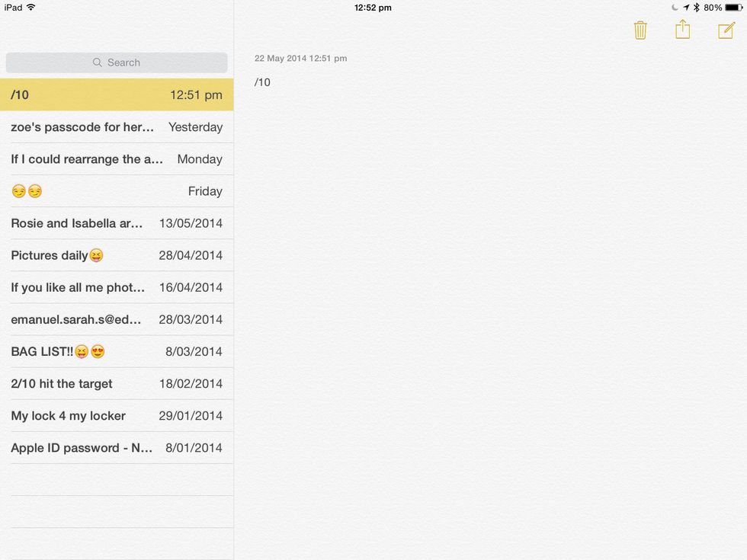Tap the magnifying glass search icon
This screenshot has width=747, height=560.
[x=98, y=62]
